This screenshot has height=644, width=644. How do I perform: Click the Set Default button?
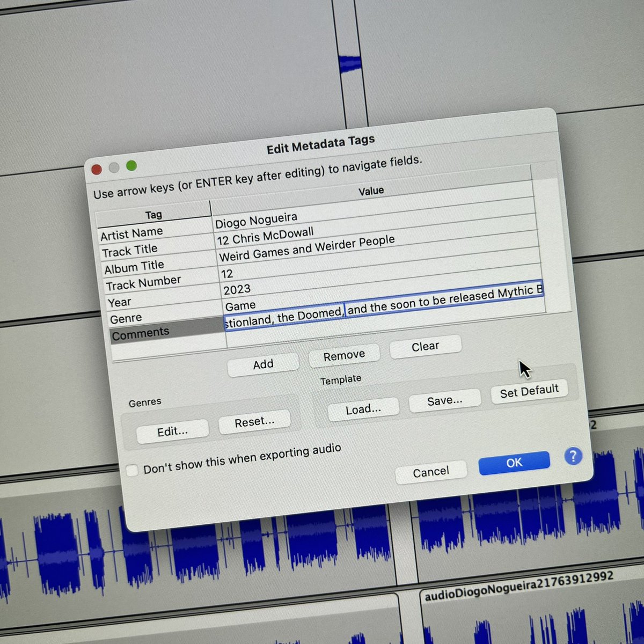(529, 391)
